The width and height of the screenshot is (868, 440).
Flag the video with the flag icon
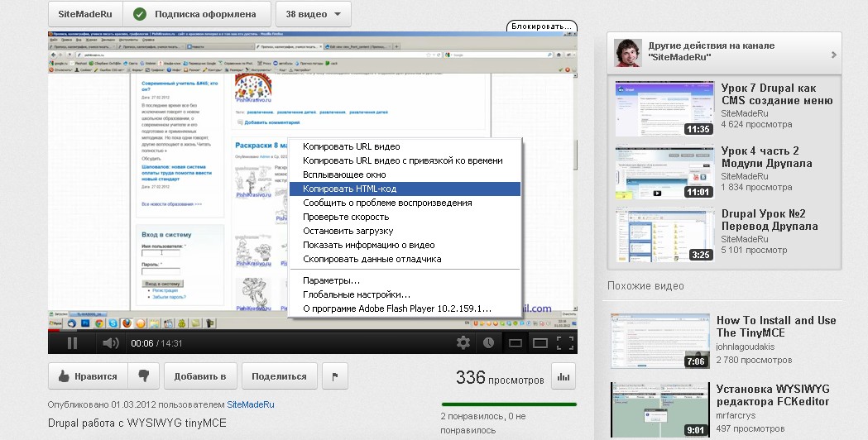[x=335, y=376]
